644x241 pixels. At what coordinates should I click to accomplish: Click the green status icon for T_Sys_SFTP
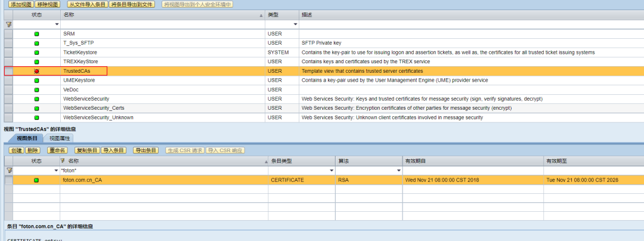[36, 43]
